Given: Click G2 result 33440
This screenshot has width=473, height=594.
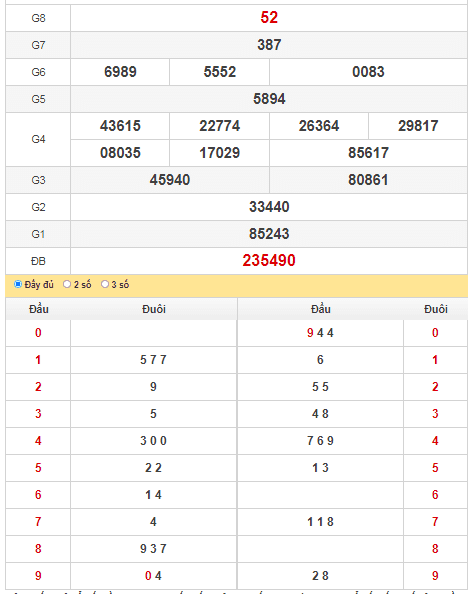Looking at the screenshot, I should (x=269, y=207).
